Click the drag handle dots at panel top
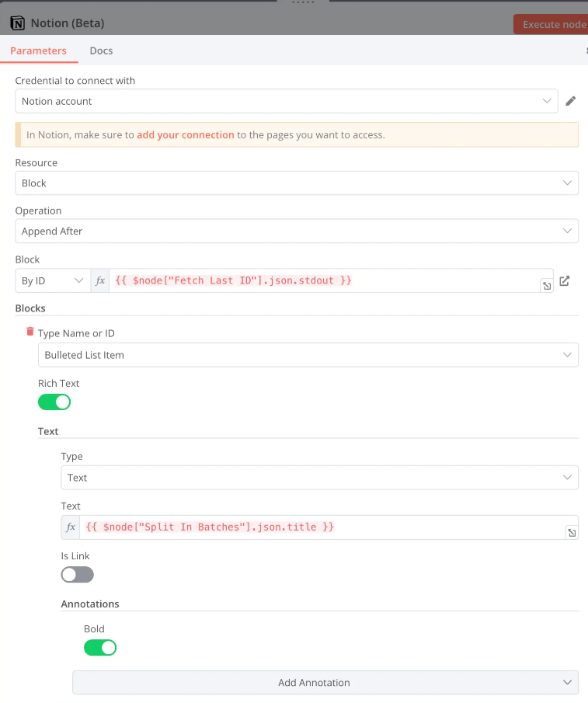The height and width of the screenshot is (703, 588). click(303, 2)
